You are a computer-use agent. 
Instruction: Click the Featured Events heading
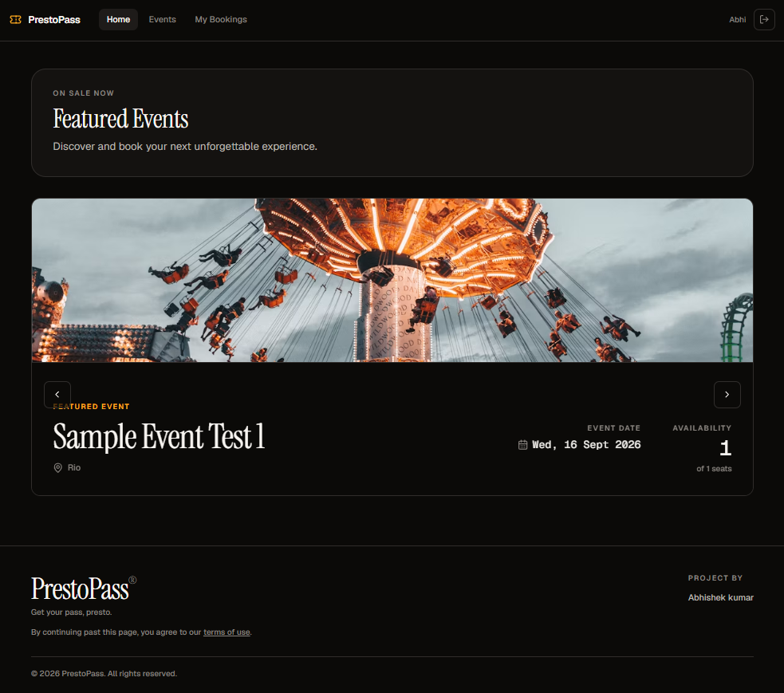coord(120,119)
